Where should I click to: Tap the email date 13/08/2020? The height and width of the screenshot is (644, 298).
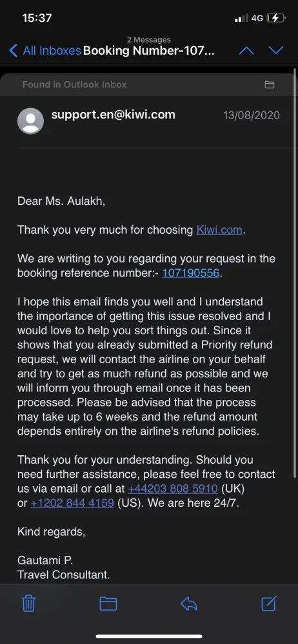coord(252,115)
